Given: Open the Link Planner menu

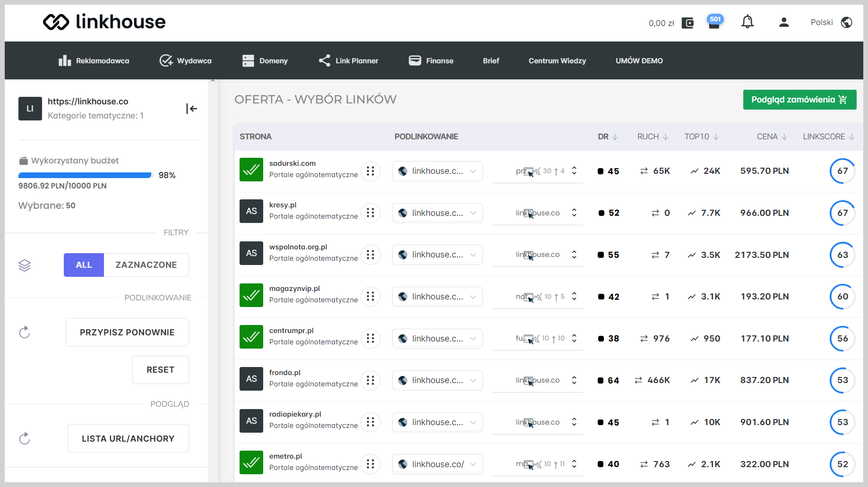Looking at the screenshot, I should (348, 60).
